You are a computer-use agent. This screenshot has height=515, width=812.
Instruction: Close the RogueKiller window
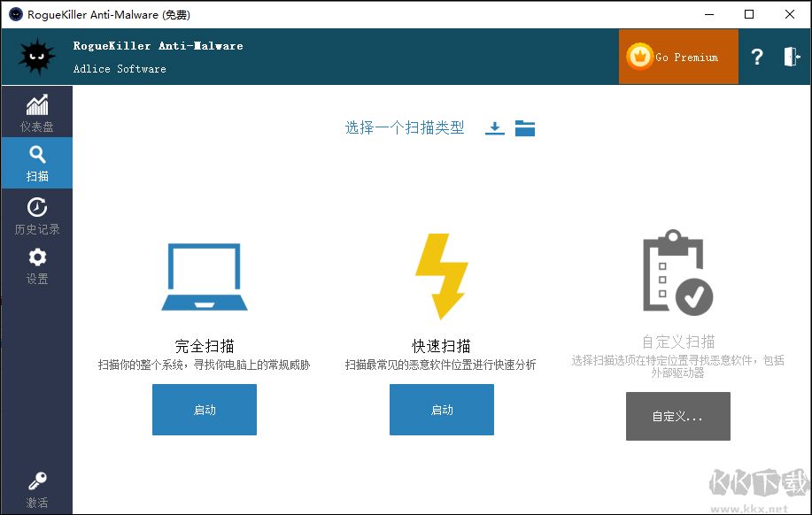789,14
